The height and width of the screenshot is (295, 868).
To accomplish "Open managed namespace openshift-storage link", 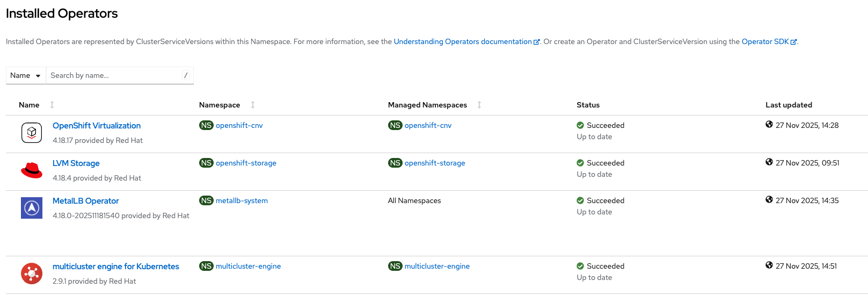I will coord(435,163).
